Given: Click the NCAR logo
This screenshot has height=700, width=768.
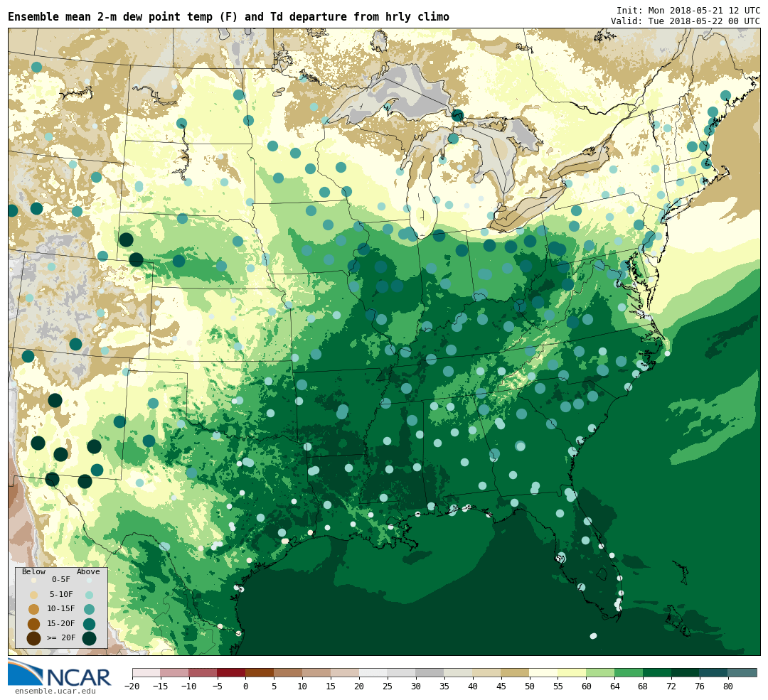Looking at the screenshot, I should click(59, 673).
